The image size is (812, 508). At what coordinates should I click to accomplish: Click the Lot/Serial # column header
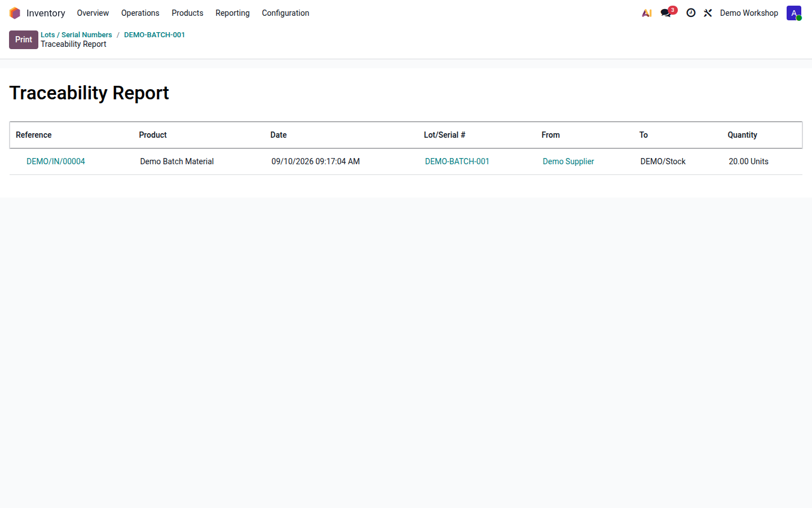click(445, 135)
